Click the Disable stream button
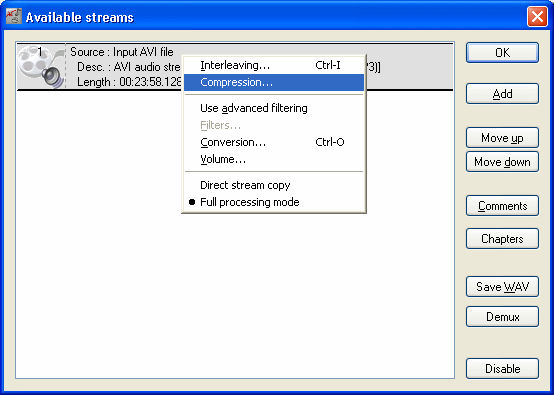Screen dimensions: 554x395 (502, 369)
